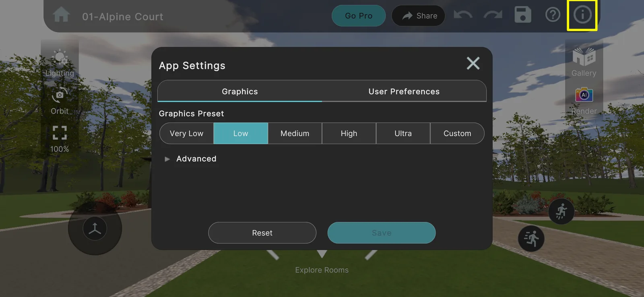Tap the joystick movement control
644x297 pixels.
[x=95, y=228]
